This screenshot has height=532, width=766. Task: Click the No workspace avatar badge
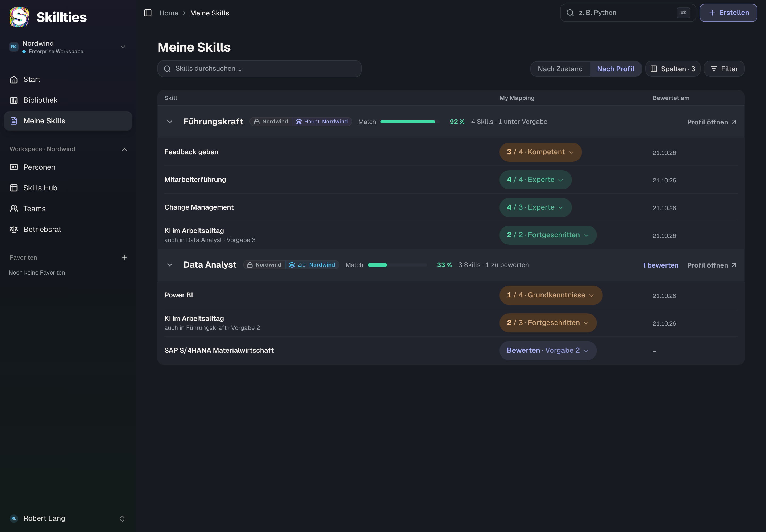14,46
